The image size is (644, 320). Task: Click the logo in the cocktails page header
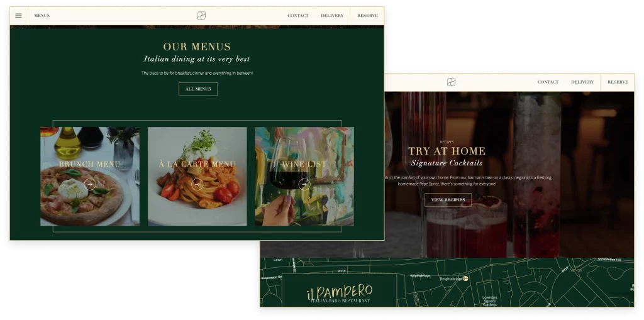451,82
